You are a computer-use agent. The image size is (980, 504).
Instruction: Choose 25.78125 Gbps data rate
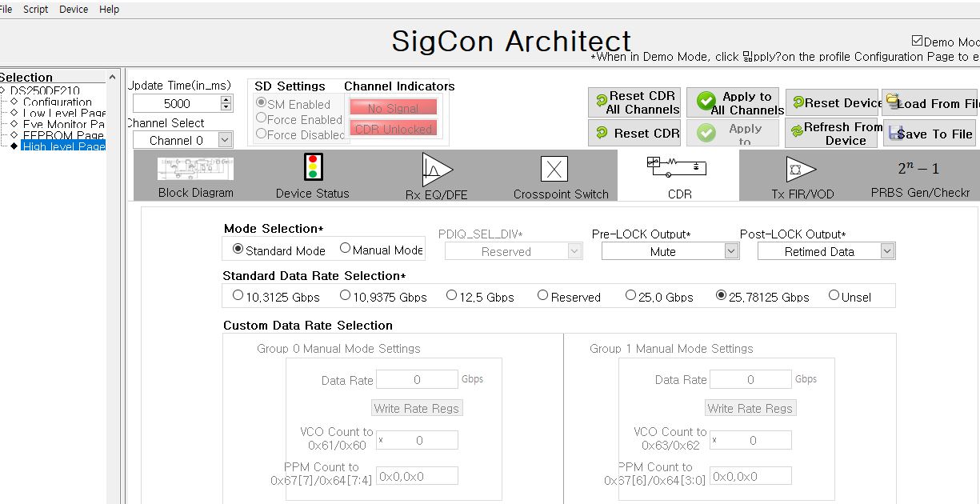(722, 295)
